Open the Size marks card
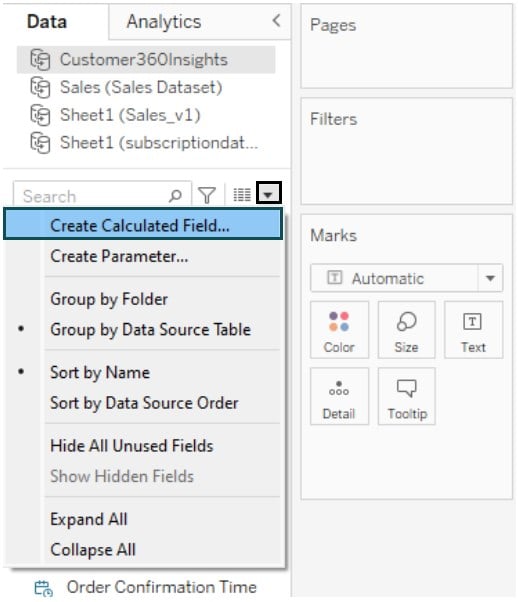The height and width of the screenshot is (602, 518). [406, 330]
